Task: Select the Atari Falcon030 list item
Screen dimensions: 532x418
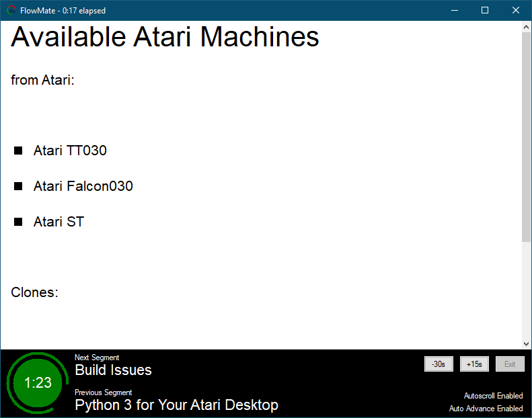Action: click(83, 186)
